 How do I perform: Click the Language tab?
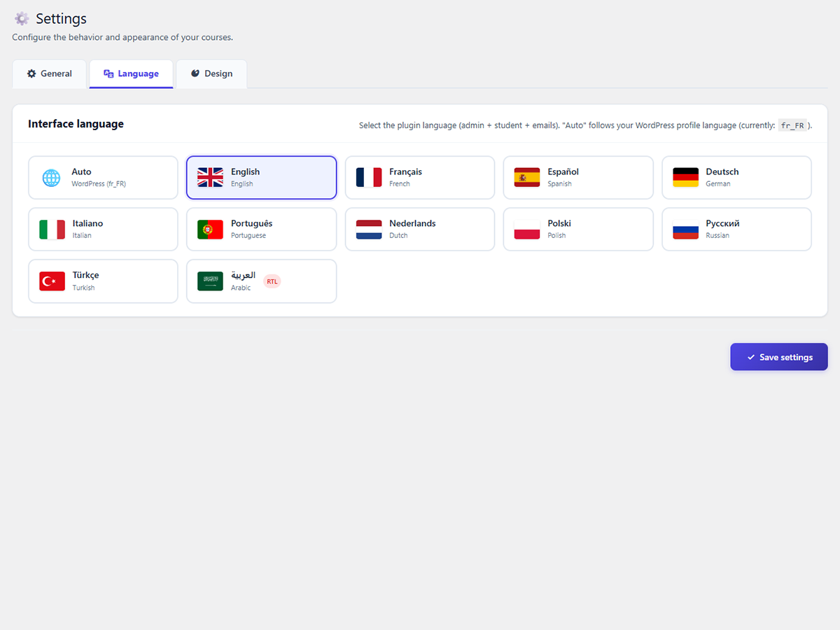tap(131, 73)
